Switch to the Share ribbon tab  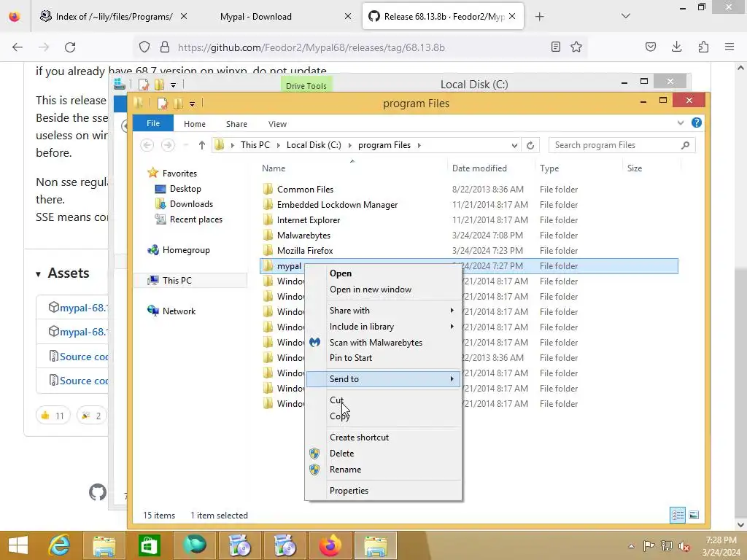coord(237,124)
